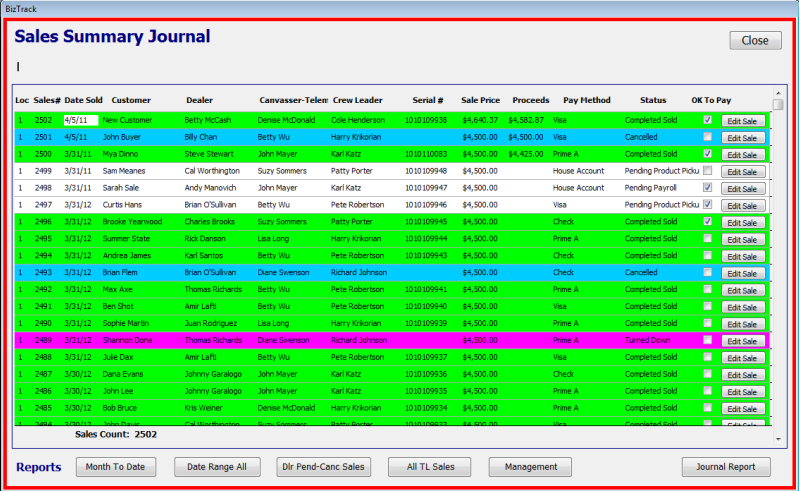Click the Customer column header

coord(131,100)
